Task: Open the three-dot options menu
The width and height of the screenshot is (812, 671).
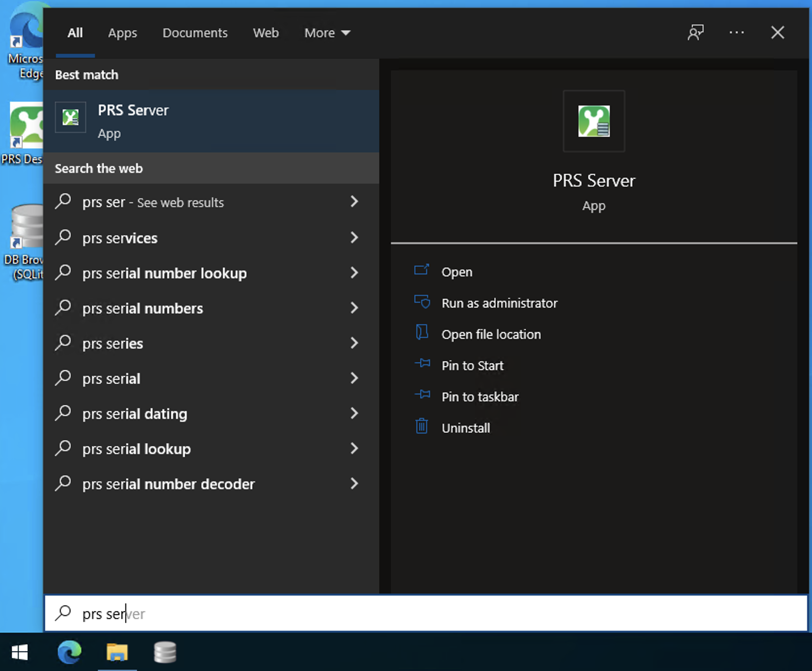Action: 736,33
